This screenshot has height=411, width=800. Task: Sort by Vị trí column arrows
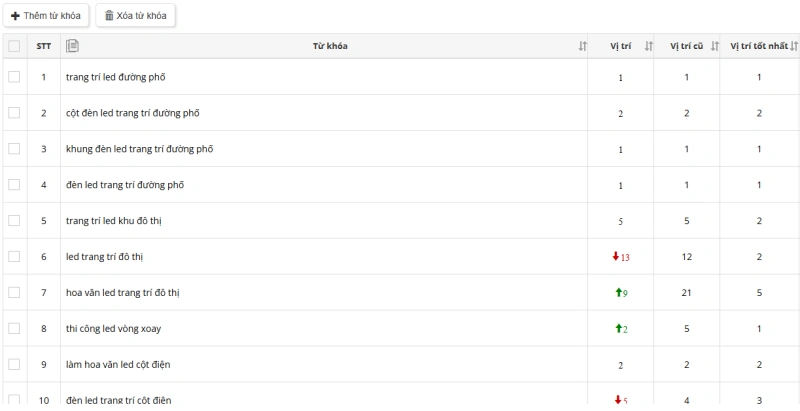(x=648, y=47)
